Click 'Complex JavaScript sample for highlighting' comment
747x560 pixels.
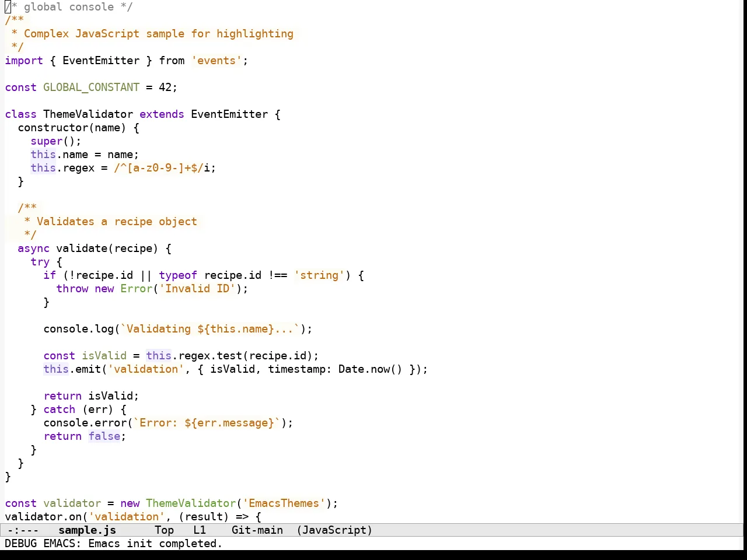[159, 34]
